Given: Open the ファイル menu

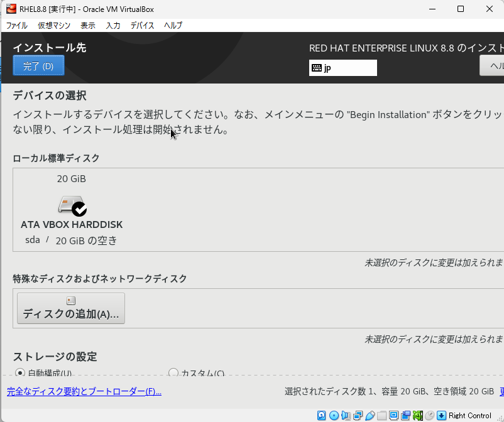Looking at the screenshot, I should [x=17, y=25].
